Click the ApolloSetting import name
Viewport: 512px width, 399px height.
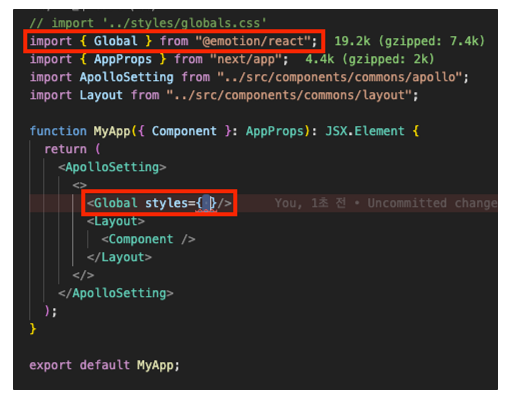pyautogui.click(x=126, y=77)
